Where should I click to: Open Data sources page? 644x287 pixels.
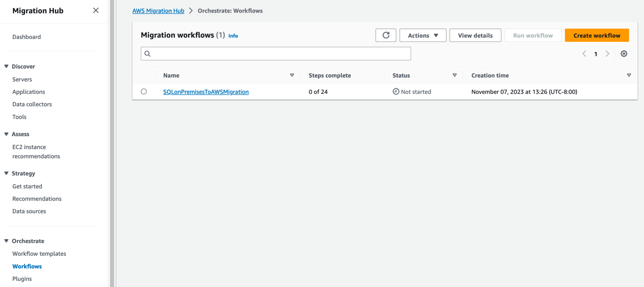(x=29, y=211)
